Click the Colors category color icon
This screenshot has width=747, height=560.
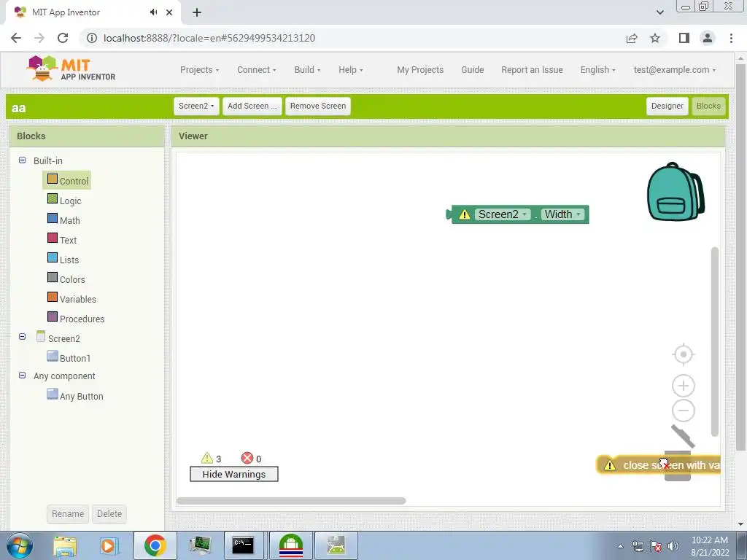(53, 278)
